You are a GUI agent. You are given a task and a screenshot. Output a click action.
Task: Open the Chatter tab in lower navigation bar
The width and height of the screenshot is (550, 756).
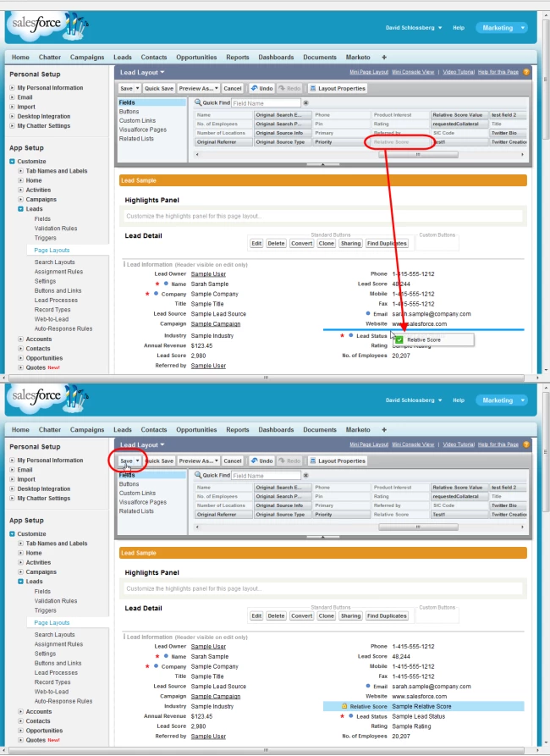[x=50, y=429]
